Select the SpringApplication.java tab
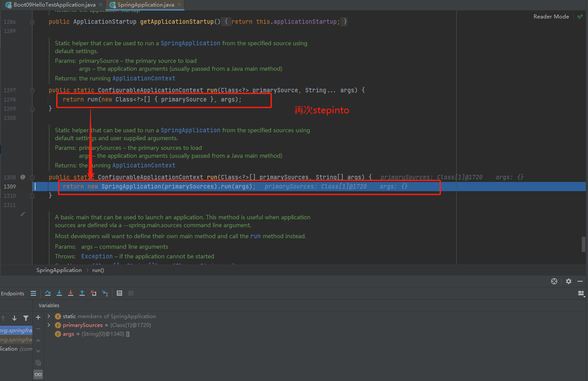588x381 pixels. 145,5
